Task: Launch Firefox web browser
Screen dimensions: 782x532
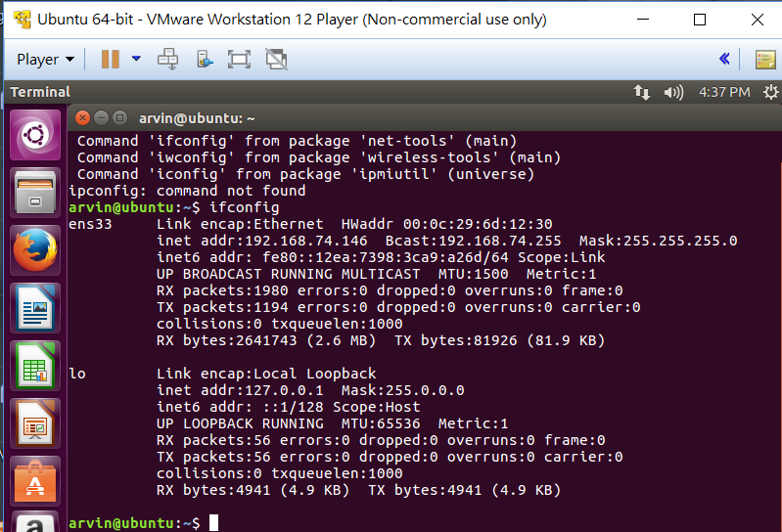Action: pos(35,250)
